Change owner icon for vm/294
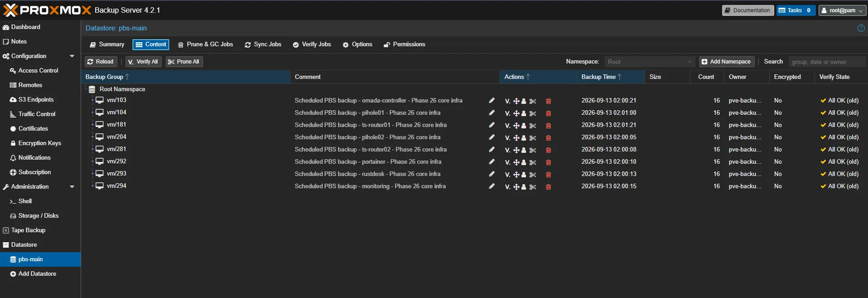Image resolution: width=868 pixels, height=298 pixels. click(x=524, y=186)
